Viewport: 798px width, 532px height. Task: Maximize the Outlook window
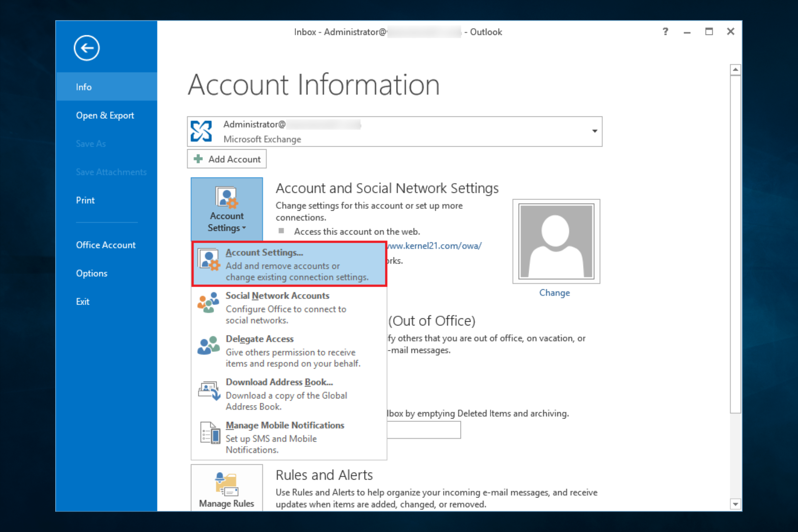pos(709,32)
